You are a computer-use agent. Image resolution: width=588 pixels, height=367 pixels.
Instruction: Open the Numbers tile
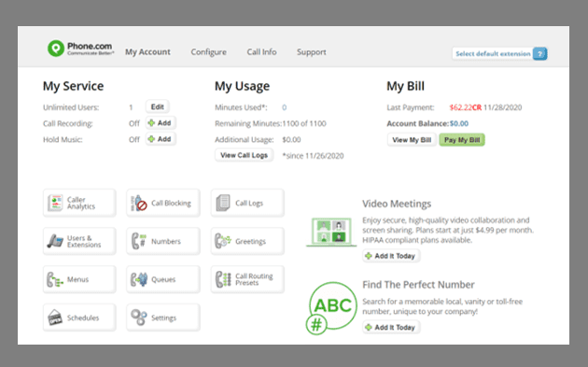[163, 241]
